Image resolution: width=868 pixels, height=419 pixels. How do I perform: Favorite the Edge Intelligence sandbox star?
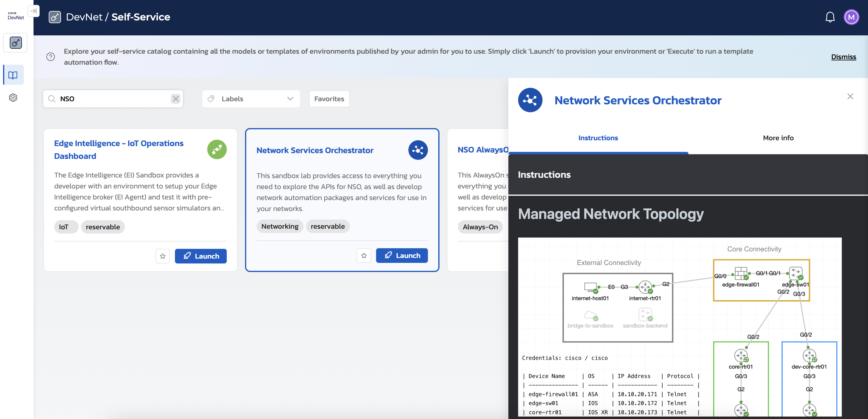click(x=163, y=256)
